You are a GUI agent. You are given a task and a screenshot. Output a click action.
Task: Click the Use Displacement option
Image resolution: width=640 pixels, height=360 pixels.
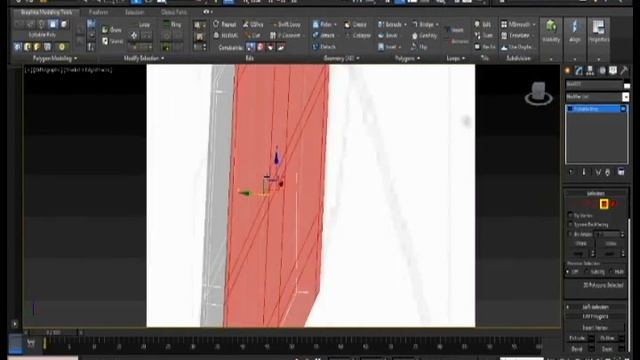(517, 47)
